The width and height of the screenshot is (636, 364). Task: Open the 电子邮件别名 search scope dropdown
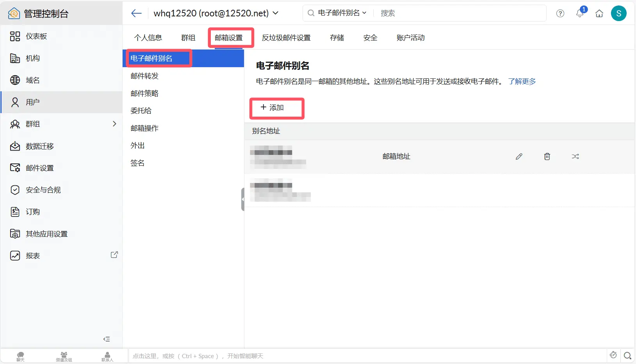point(342,13)
